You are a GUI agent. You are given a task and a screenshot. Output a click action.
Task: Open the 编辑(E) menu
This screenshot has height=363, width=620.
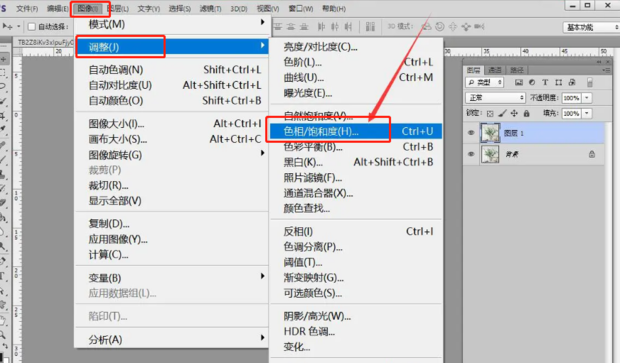click(x=58, y=8)
